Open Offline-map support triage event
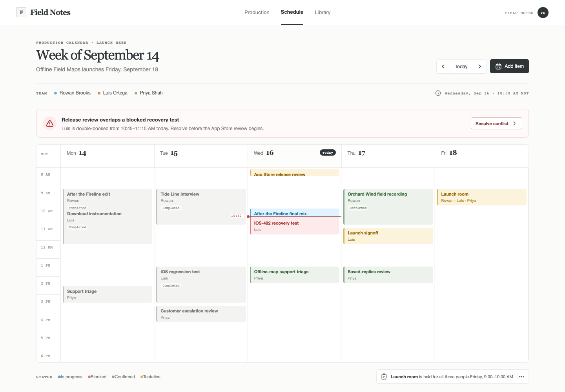 295,275
